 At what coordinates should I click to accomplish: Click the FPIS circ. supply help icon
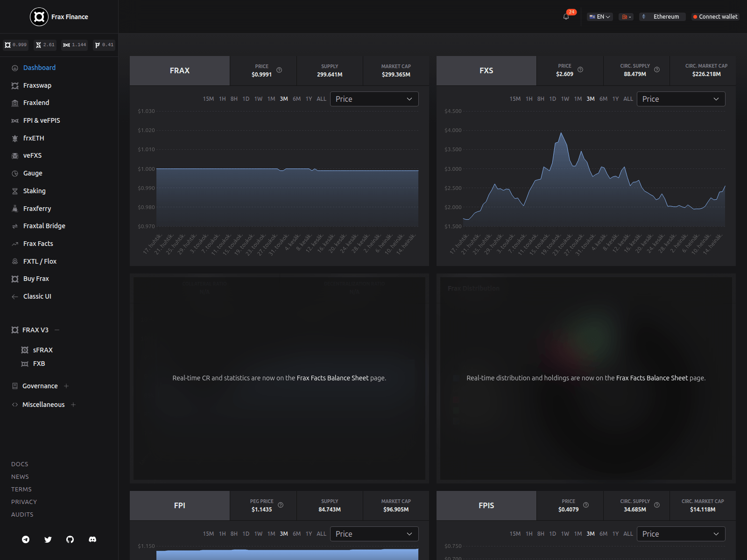pyautogui.click(x=657, y=505)
